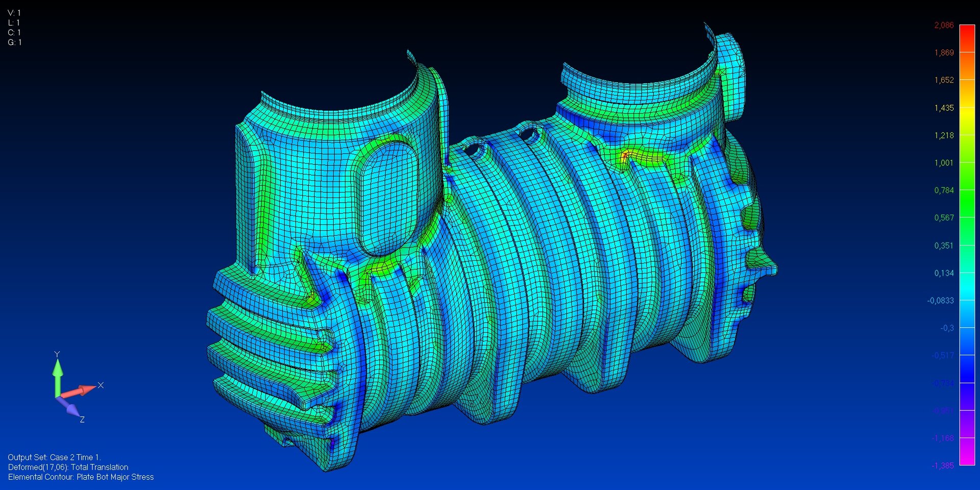Viewport: 980px width, 490px height.
Task: Click the Output Set Case 2 text
Action: click(54, 457)
